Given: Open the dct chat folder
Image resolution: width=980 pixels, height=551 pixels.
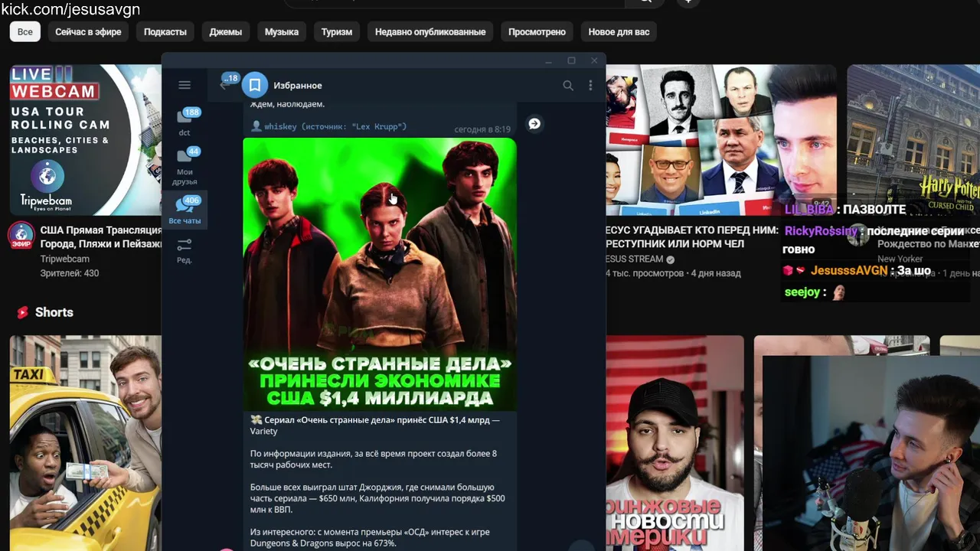Looking at the screenshot, I should tap(185, 122).
